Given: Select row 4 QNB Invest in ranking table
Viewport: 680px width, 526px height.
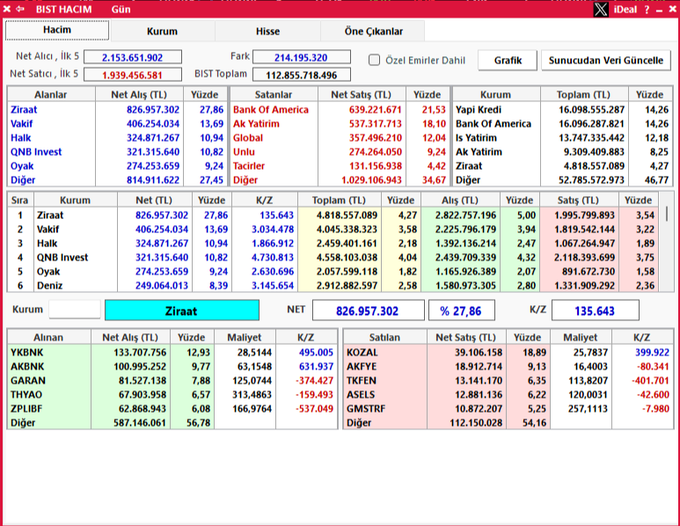Looking at the screenshot, I should 334,258.
